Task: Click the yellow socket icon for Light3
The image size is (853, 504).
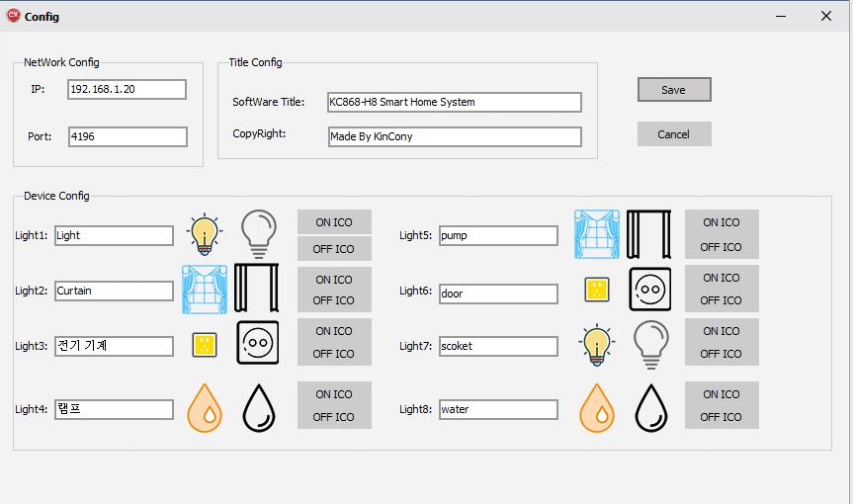Action: (x=204, y=344)
